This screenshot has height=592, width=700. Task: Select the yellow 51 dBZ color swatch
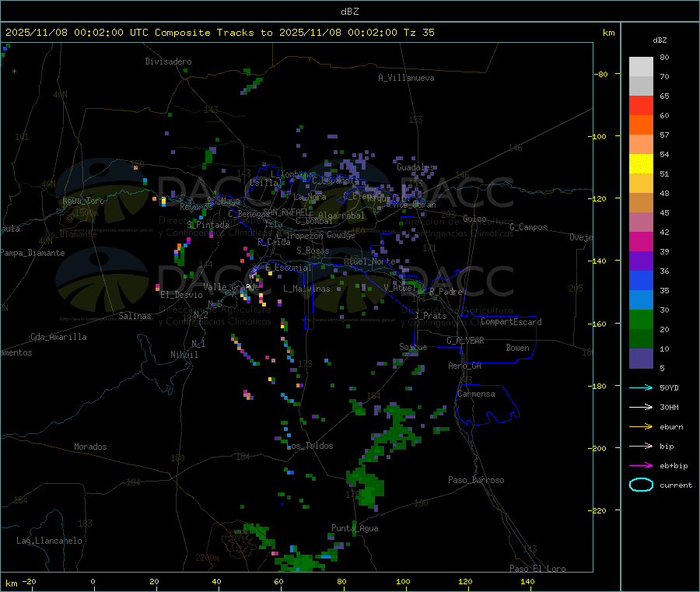click(x=641, y=164)
